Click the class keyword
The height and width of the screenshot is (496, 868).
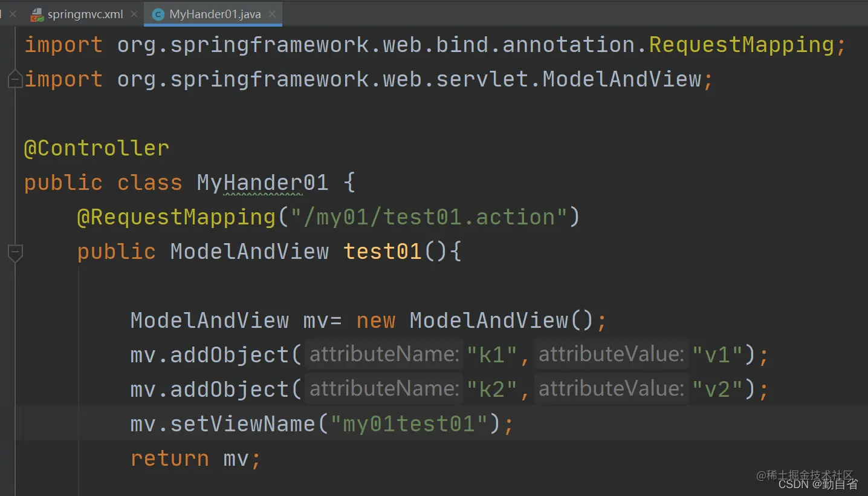point(150,183)
